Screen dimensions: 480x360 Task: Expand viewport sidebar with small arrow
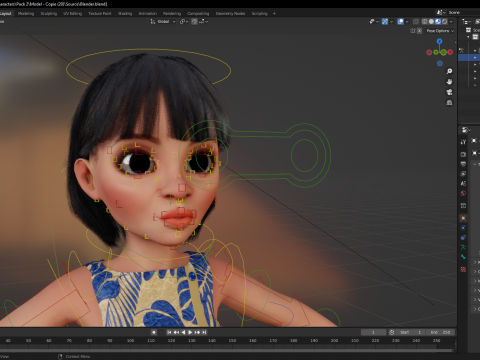pos(455,42)
